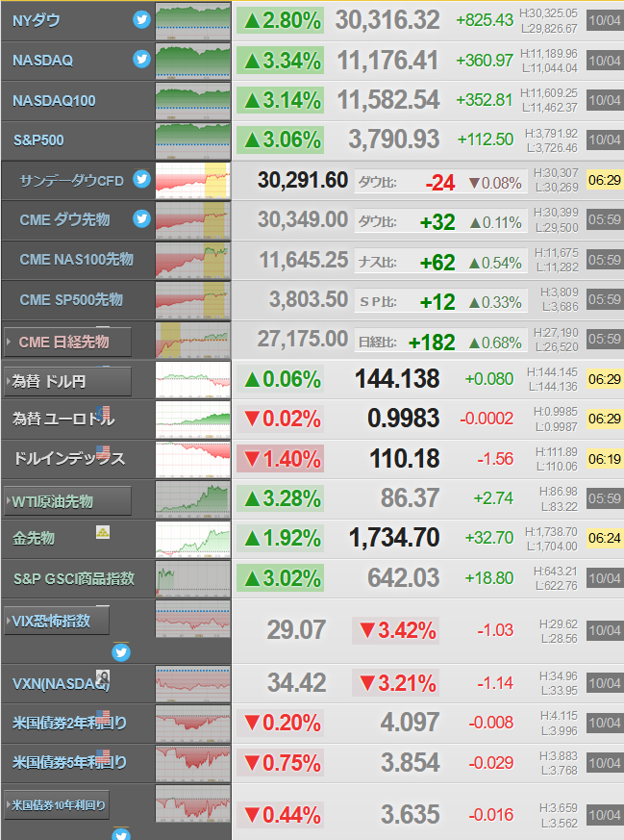Open the NASDAQ100 link
The image size is (624, 840).
point(54,101)
